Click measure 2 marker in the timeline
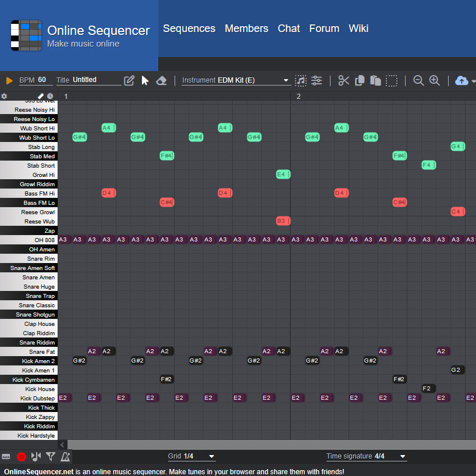The image size is (476, 476). coord(299,97)
